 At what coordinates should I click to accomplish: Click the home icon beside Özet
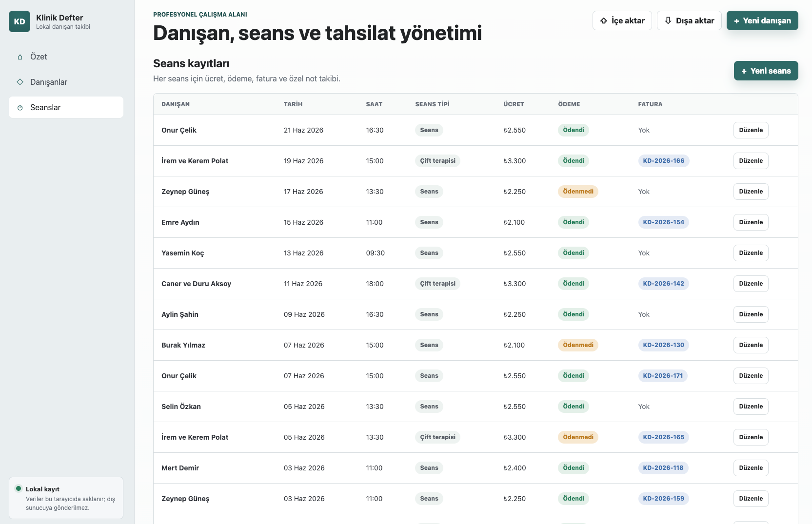tap(20, 57)
